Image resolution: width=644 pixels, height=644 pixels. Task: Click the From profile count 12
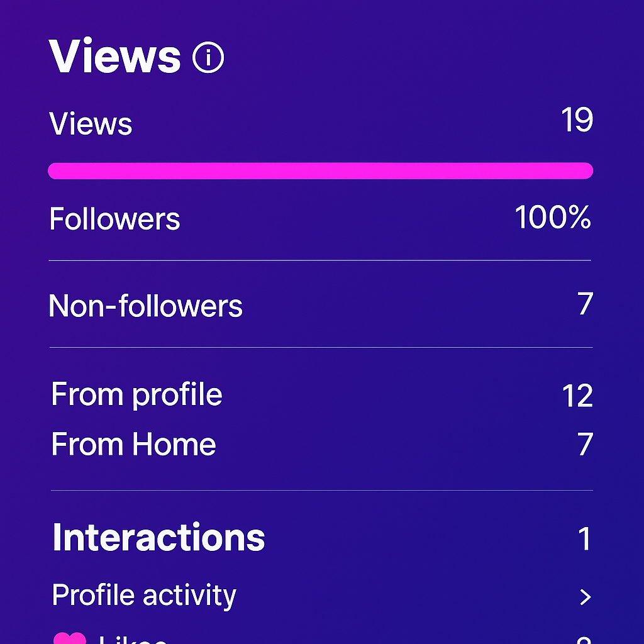pos(577,396)
